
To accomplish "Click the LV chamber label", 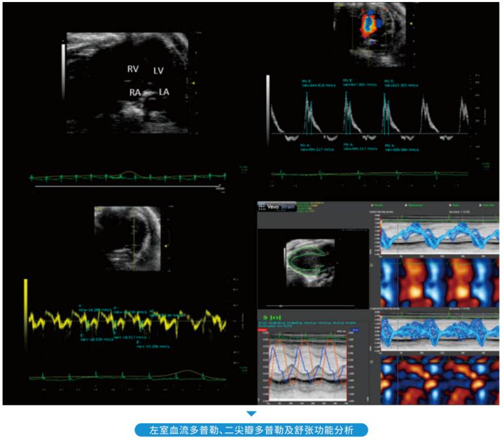I will pos(159,70).
